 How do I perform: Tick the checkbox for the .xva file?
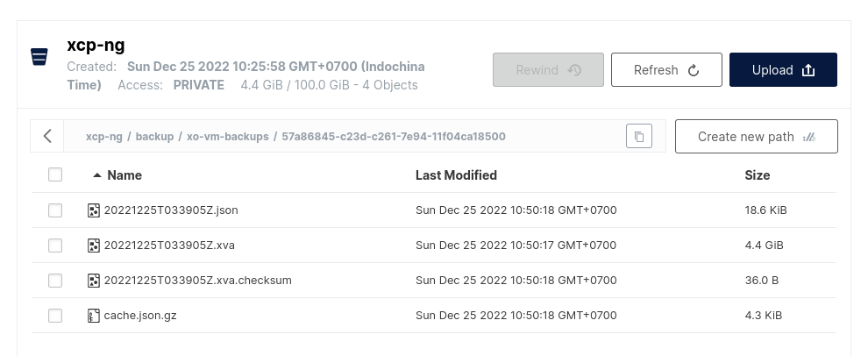pyautogui.click(x=55, y=246)
